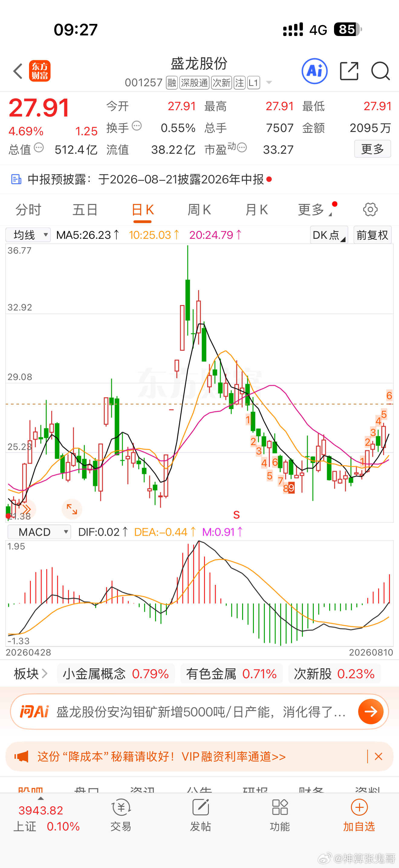Toggle 前复权 adjustment mode
Screen dimensions: 399x868
[372, 235]
